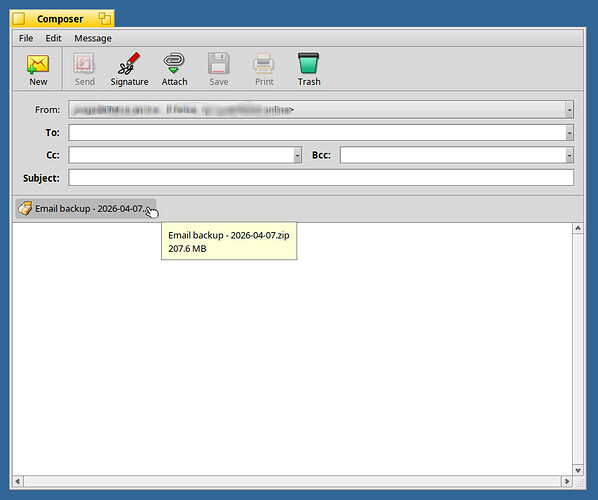Focus the Cc address field
598x500 pixels.
coord(181,155)
